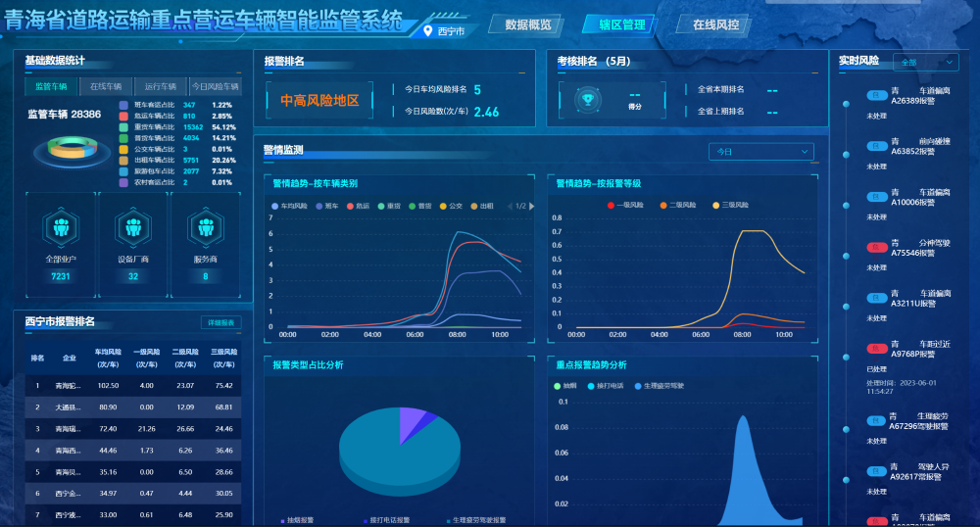Click the 服务商 hexagon icon

click(206, 227)
